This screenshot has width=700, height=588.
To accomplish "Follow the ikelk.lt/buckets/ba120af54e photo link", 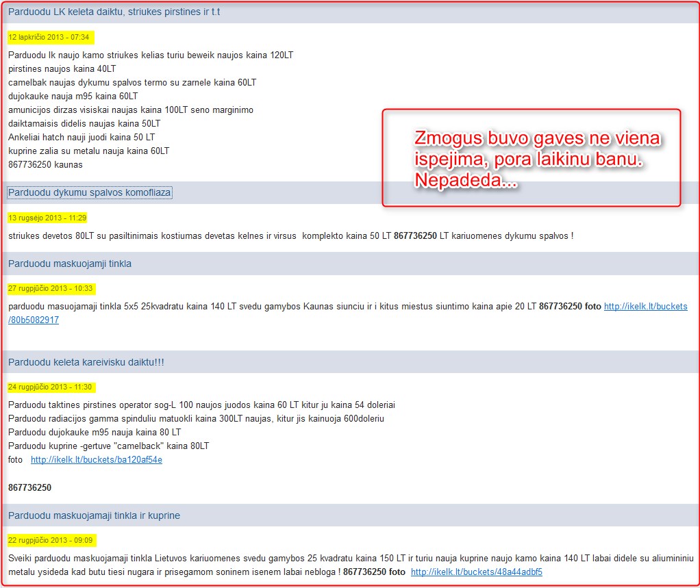I will click(97, 460).
